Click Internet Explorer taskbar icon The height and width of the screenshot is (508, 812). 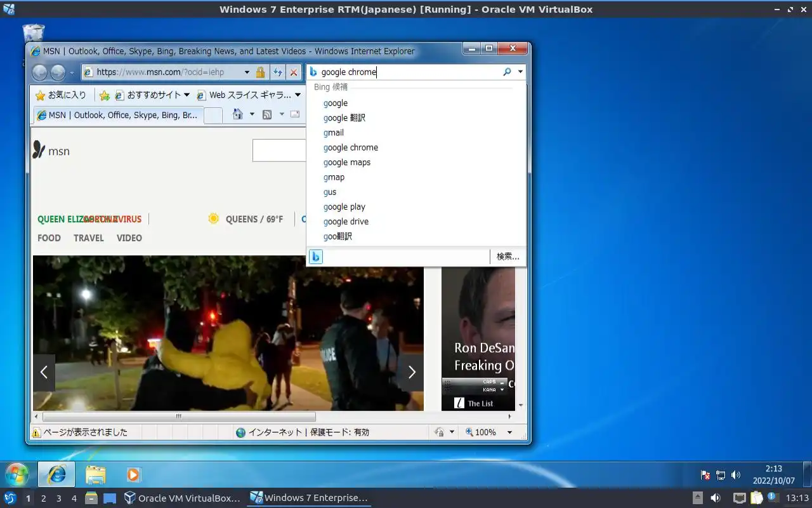pos(56,474)
